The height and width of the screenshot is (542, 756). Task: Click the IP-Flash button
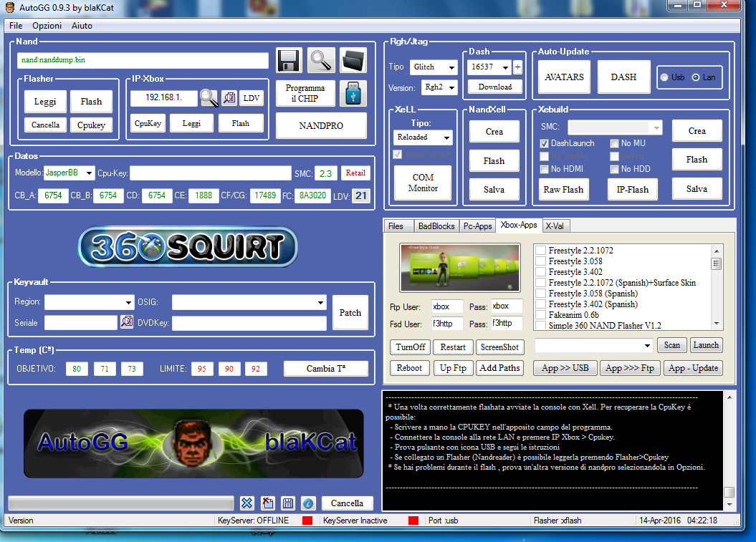point(633,190)
